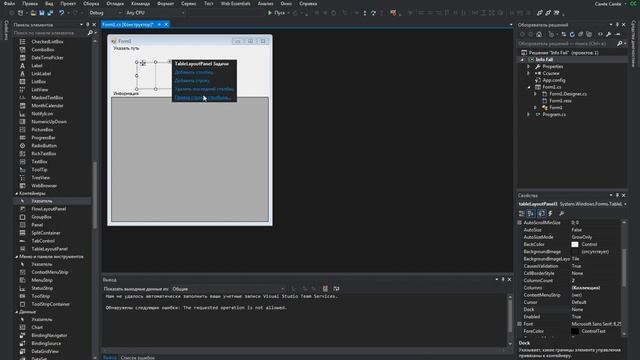This screenshot has width=640, height=360.
Task: Click Добавить столбец in TableLayoutPanel tasks
Action: click(194, 72)
